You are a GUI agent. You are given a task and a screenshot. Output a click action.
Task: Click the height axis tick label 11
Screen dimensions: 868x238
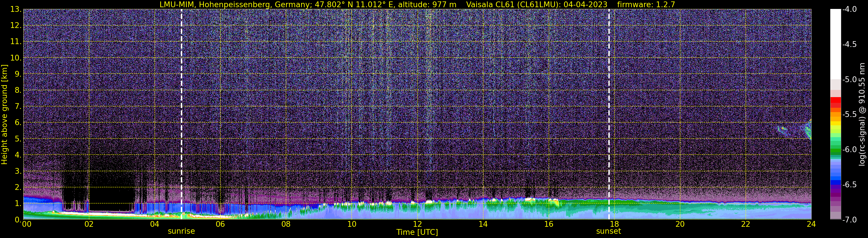coord(16,42)
